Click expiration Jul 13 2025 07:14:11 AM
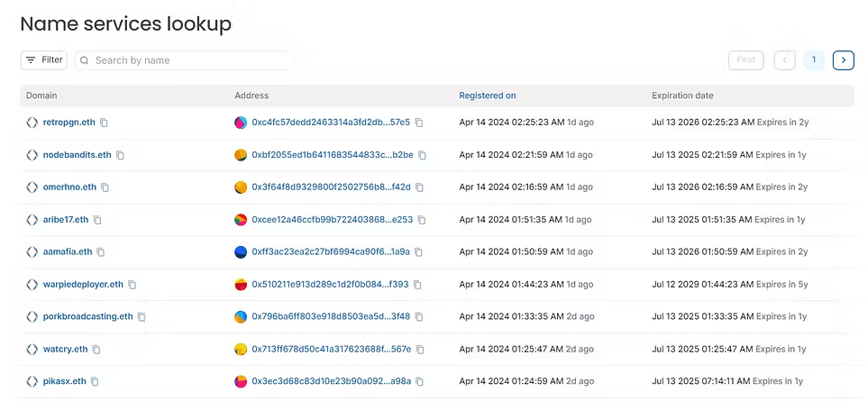The height and width of the screenshot is (401, 868). click(x=701, y=382)
